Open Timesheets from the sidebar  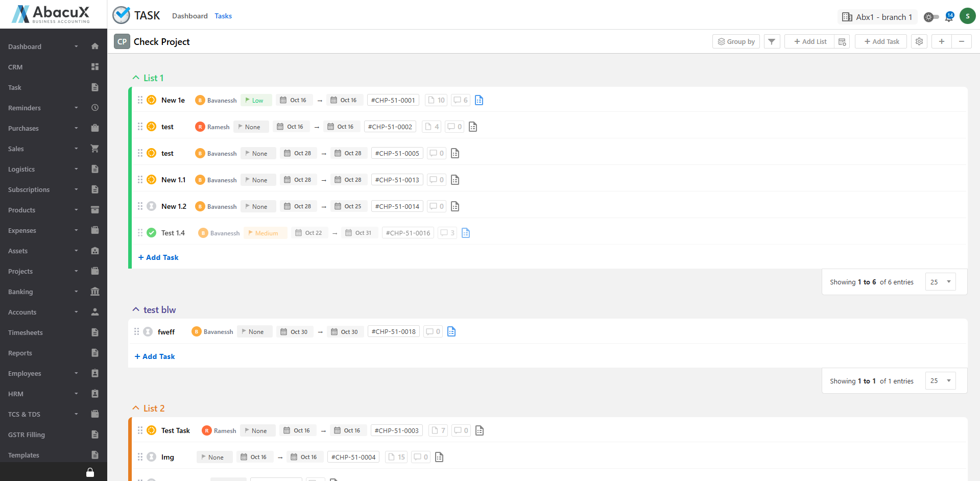(x=26, y=332)
